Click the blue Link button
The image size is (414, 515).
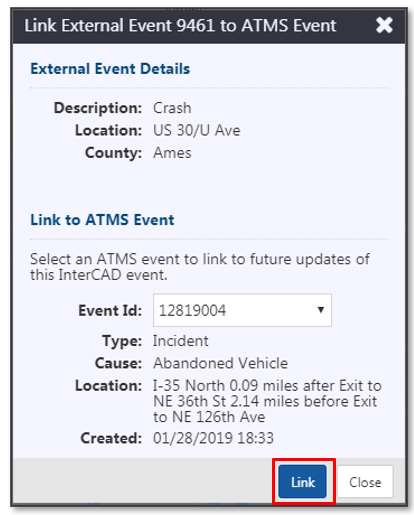(303, 482)
